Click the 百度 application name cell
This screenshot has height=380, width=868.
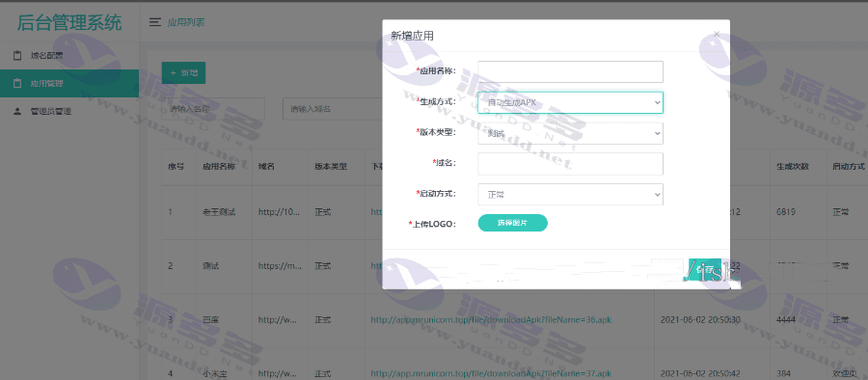[x=211, y=319]
